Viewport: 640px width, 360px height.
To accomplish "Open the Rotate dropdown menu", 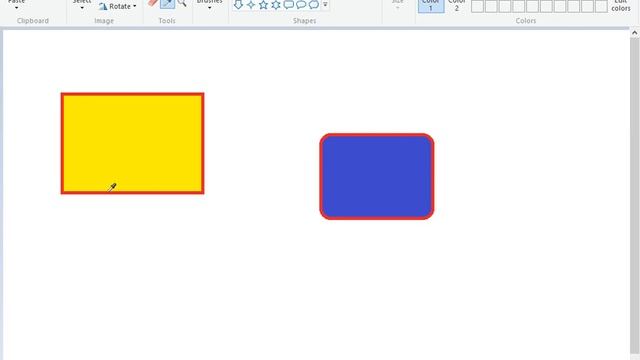I will [x=118, y=6].
